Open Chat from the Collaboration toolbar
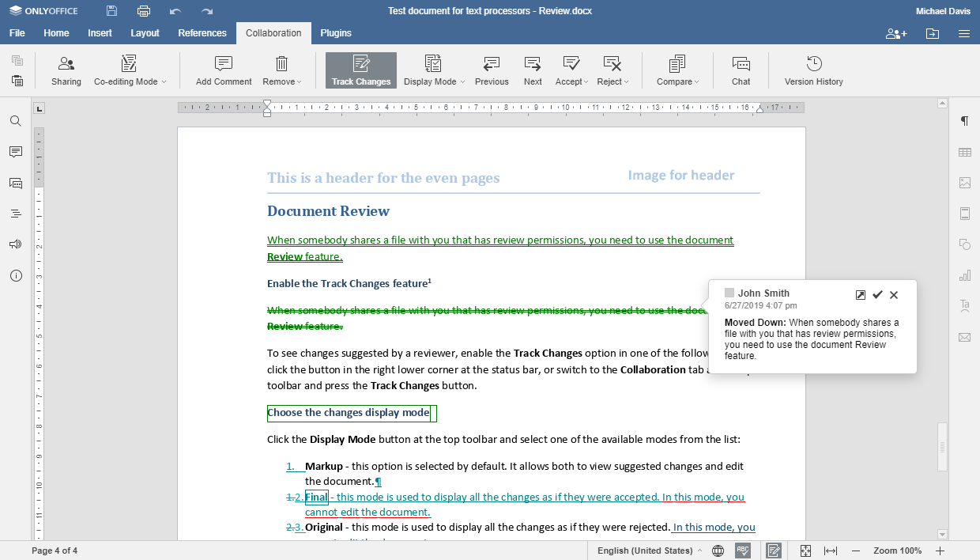 point(741,70)
